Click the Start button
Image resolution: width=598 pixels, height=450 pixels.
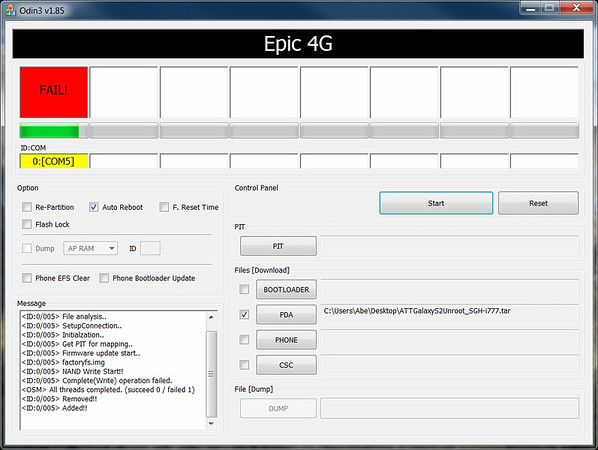pyautogui.click(x=436, y=203)
